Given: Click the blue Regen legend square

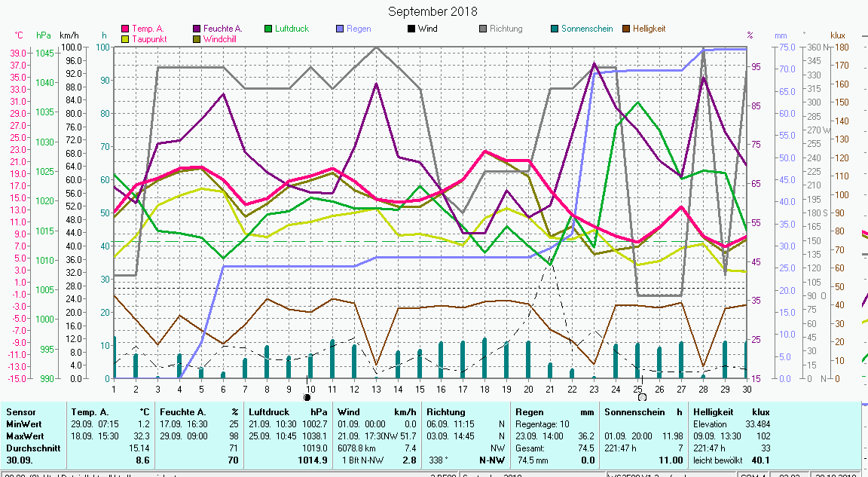Looking at the screenshot, I should click(340, 29).
